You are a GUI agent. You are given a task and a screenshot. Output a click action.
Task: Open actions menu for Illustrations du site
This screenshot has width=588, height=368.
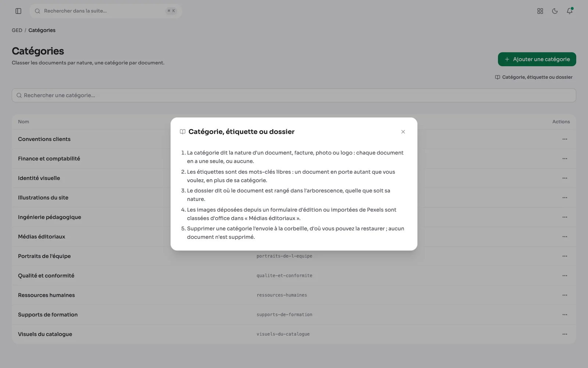click(565, 198)
